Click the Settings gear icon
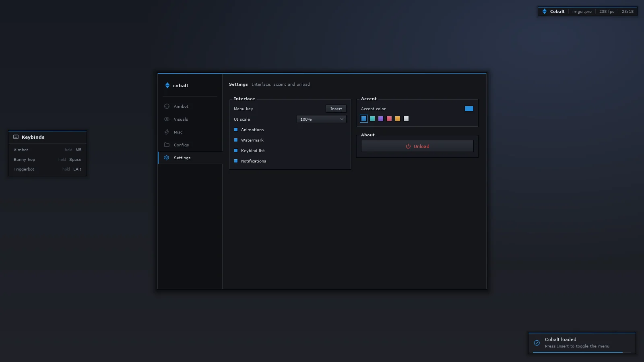Viewport: 644px width, 362px height. tap(167, 158)
